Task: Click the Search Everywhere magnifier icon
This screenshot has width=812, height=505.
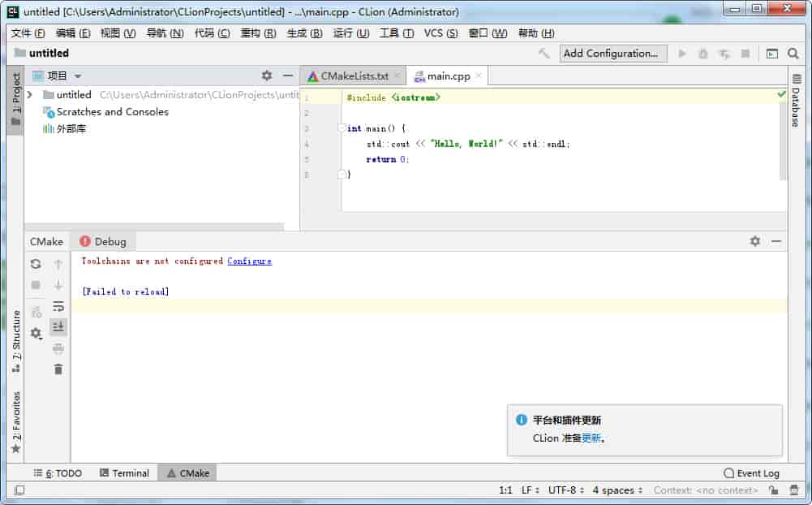Action: [x=793, y=54]
